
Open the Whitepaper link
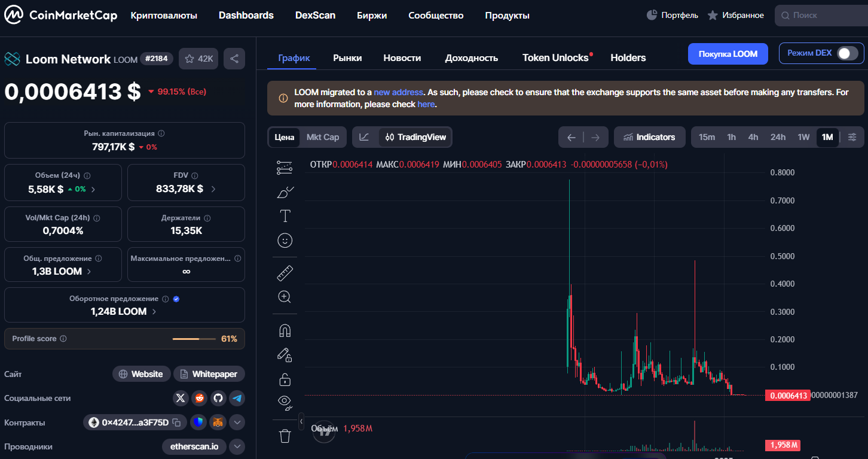tap(209, 374)
